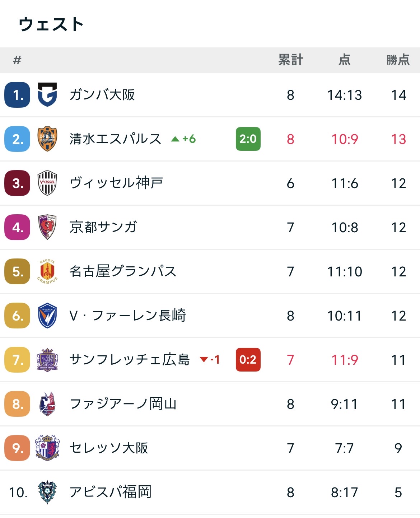
Task: Select the Nagoya Grampus logo
Action: [47, 271]
